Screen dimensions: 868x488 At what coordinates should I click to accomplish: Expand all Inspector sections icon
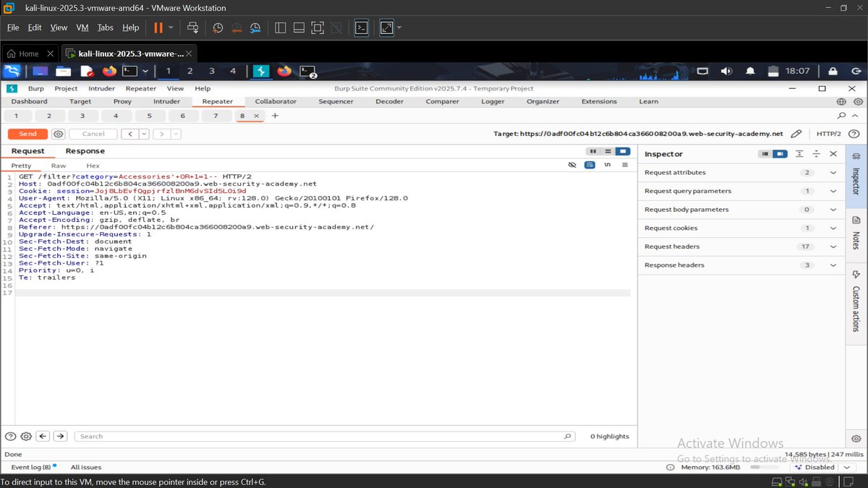point(799,154)
